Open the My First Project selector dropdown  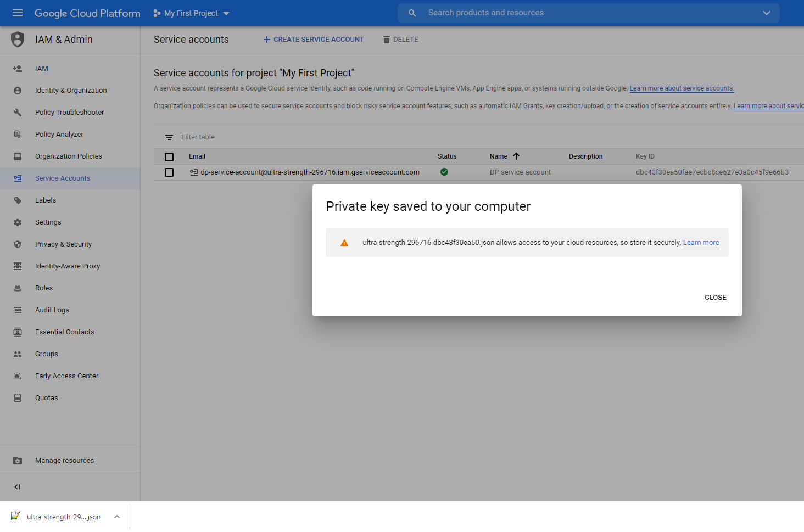coord(191,13)
